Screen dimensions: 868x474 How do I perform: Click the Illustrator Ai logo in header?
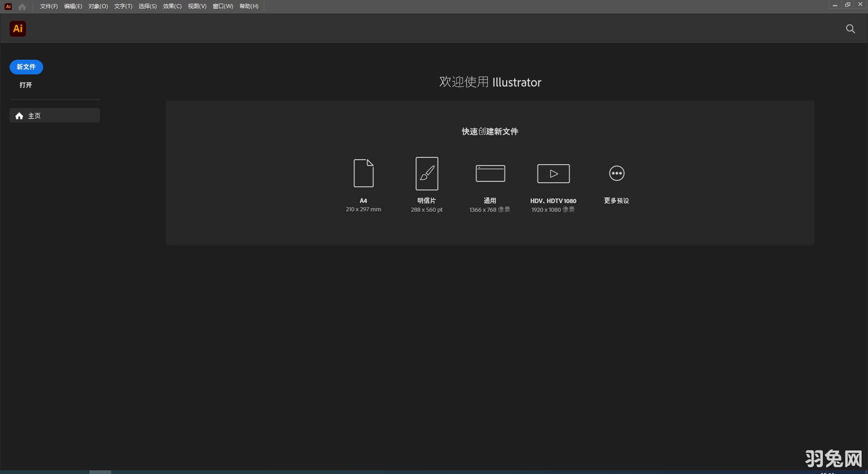tap(18, 29)
